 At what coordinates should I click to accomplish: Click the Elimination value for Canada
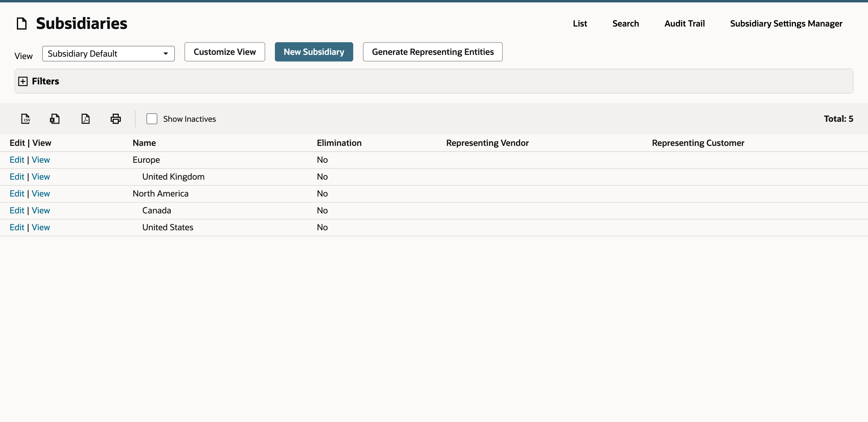[322, 210]
